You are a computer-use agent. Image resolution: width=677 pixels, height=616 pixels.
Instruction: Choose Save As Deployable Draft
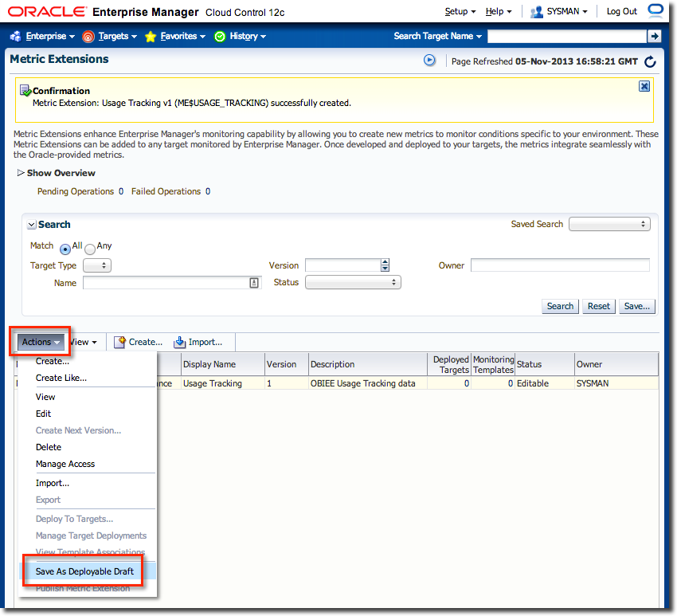coord(84,571)
